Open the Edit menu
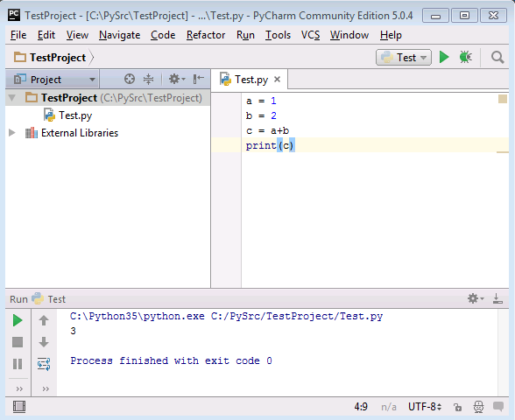This screenshot has height=420, width=515. (x=46, y=35)
